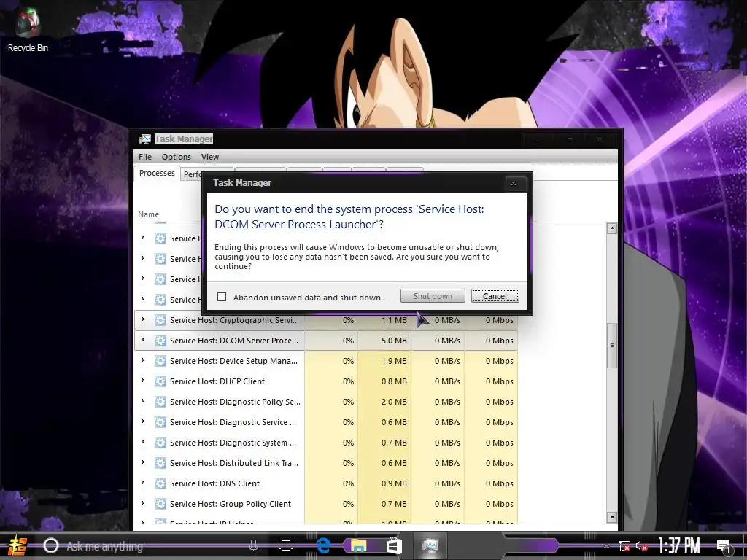
Task: Click scrollbar up arrow in process list
Action: [x=612, y=228]
